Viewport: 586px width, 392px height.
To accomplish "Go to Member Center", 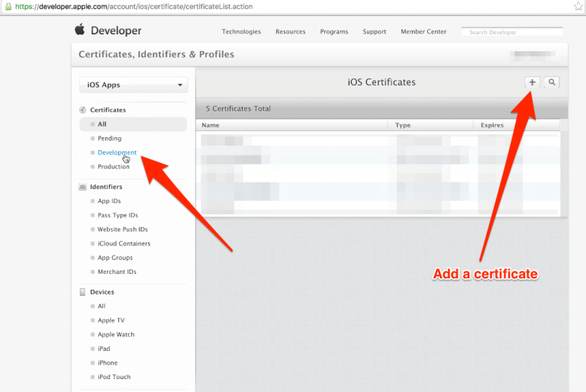I will coord(423,32).
